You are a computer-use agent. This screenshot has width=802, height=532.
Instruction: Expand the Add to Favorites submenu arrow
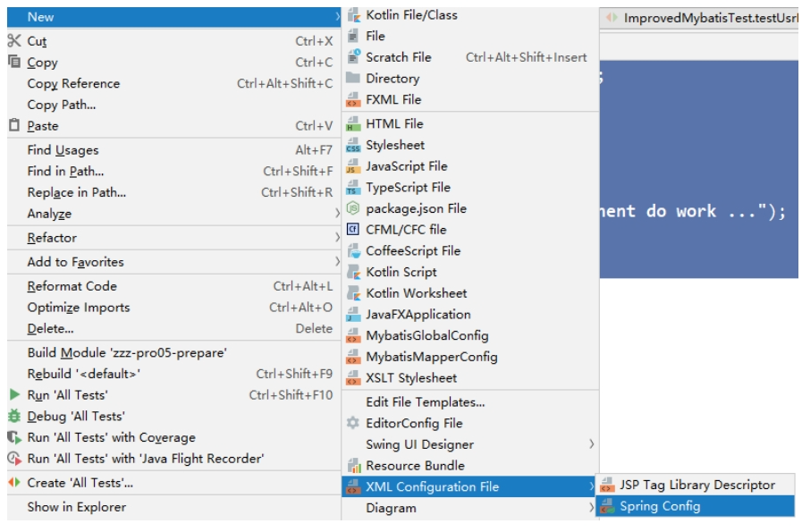tap(337, 261)
